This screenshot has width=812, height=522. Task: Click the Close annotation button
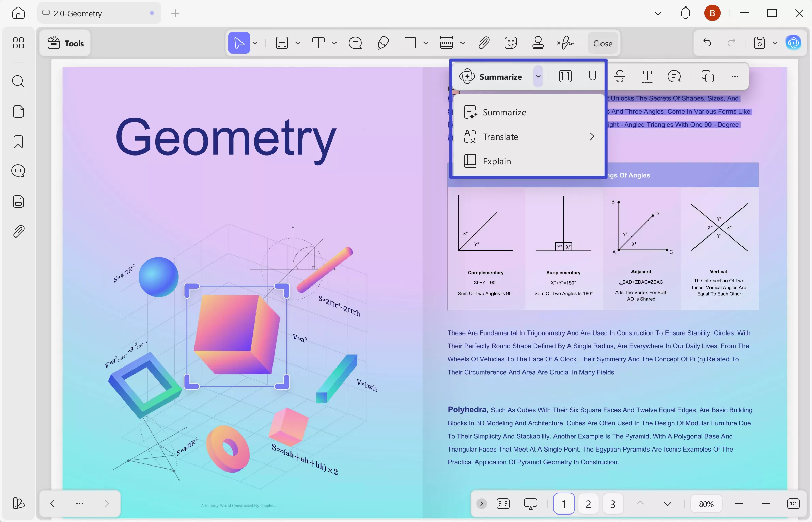click(x=602, y=43)
